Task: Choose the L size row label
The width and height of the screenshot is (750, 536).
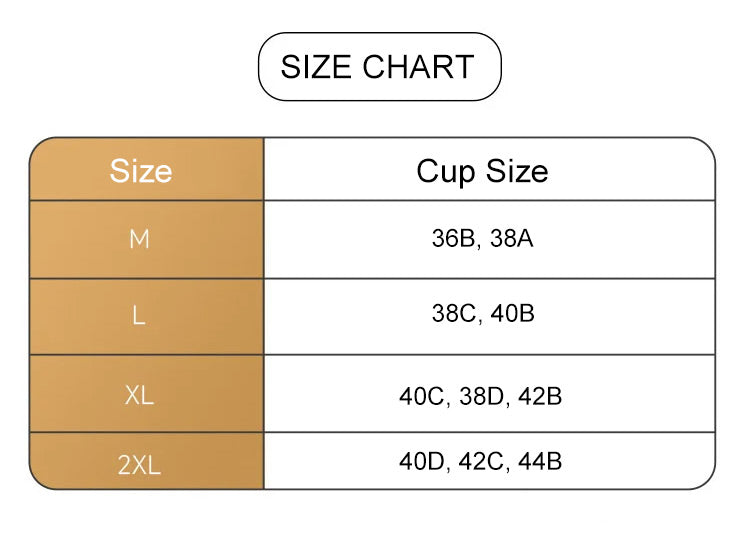Action: (x=139, y=316)
